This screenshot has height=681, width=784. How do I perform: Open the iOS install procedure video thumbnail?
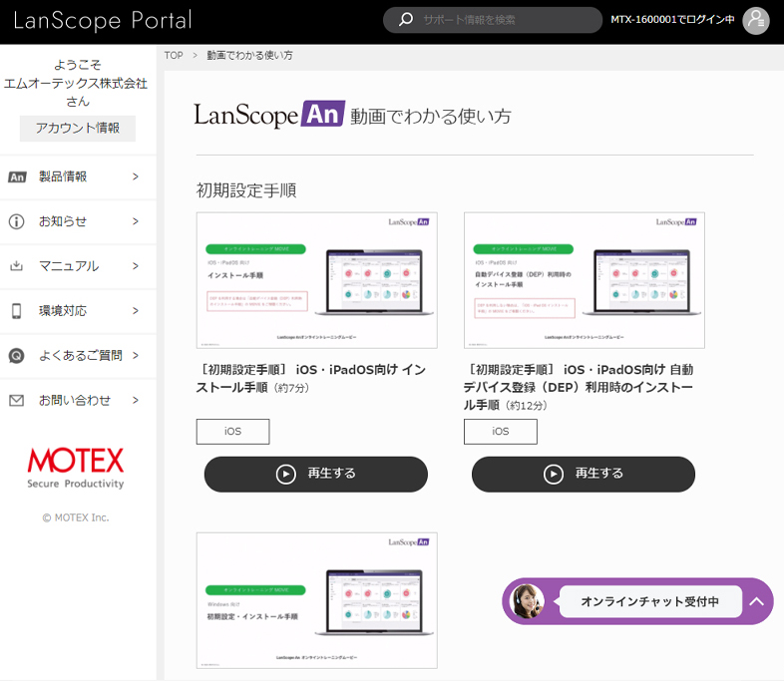[x=316, y=280]
